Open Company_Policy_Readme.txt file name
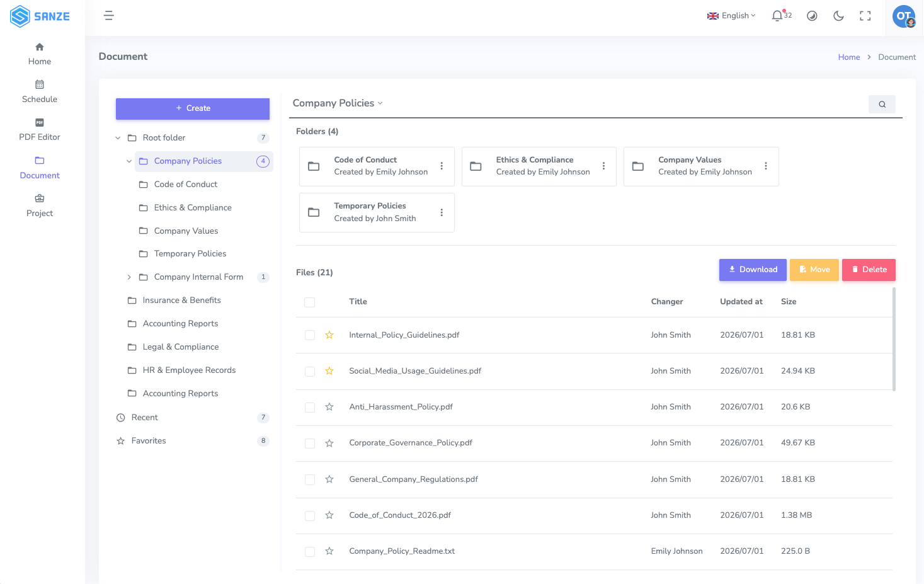The width and height of the screenshot is (924, 584). coord(402,551)
